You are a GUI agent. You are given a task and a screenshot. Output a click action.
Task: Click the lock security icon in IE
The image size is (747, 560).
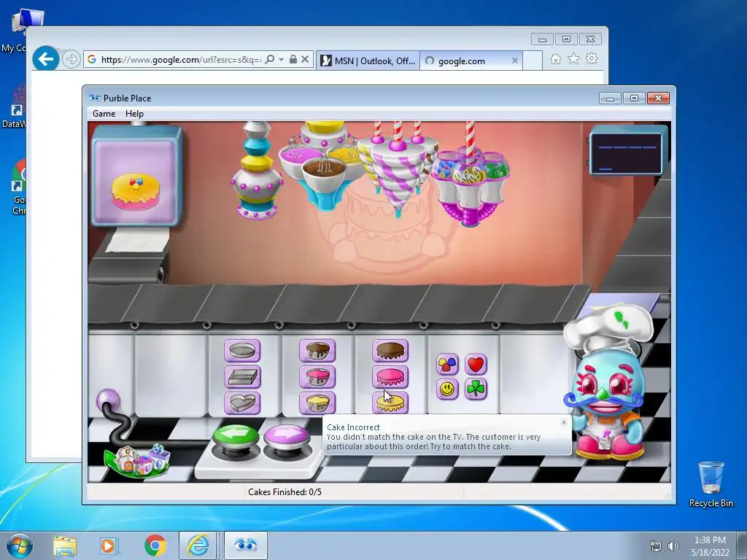pyautogui.click(x=293, y=60)
